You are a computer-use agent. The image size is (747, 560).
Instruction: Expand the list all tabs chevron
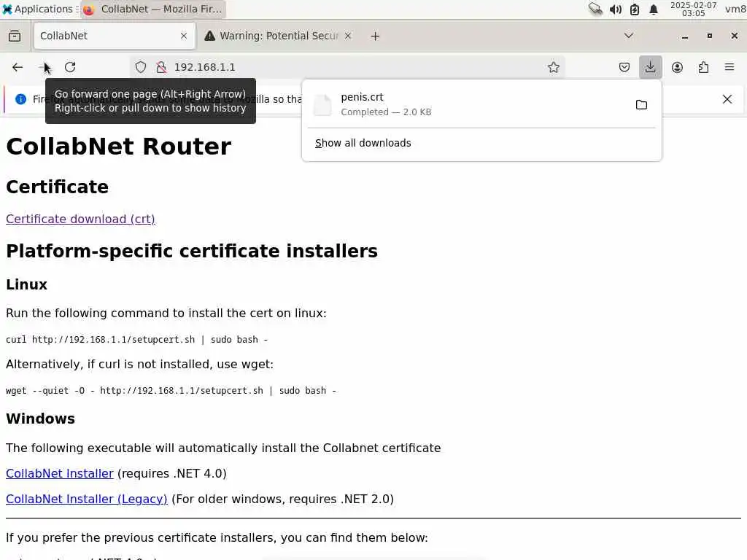(x=628, y=36)
